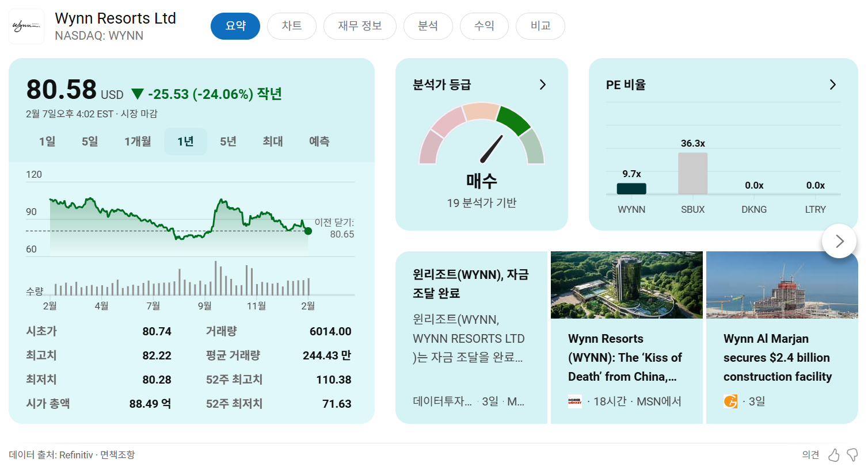
Task: Click the Refinitiv data source link
Action: [x=76, y=455]
